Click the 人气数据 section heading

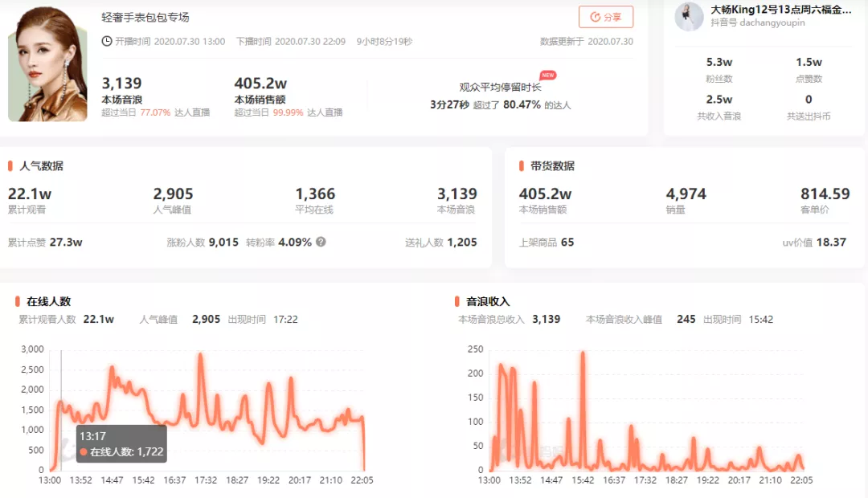tap(42, 166)
